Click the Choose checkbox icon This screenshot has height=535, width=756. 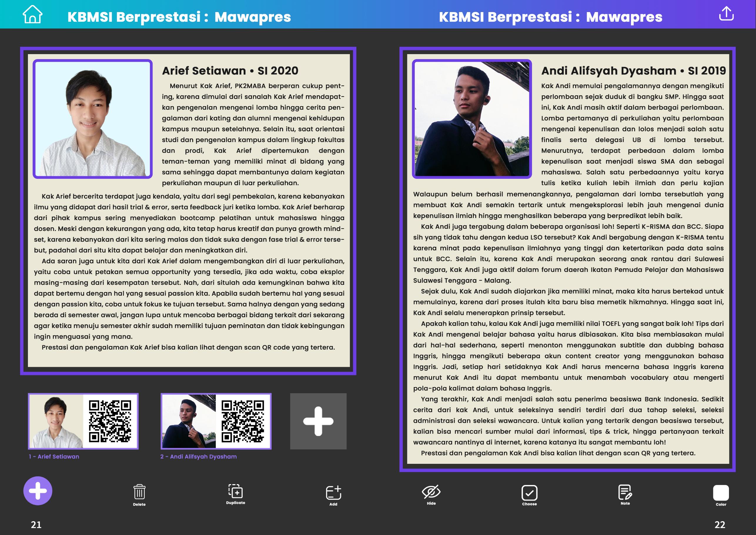529,493
